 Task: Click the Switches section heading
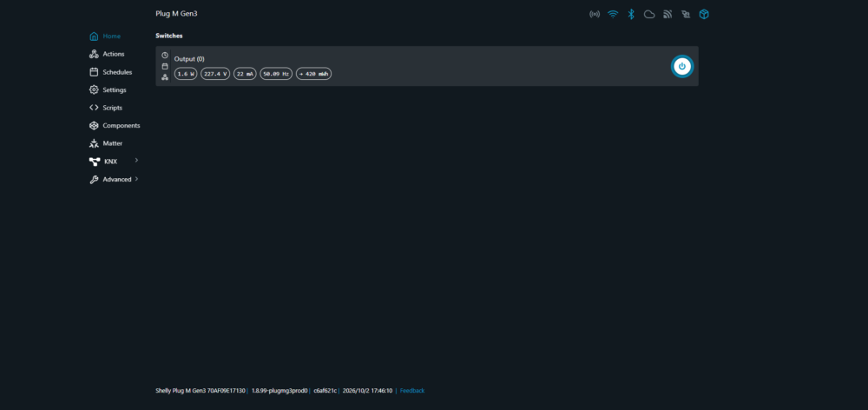pos(169,36)
